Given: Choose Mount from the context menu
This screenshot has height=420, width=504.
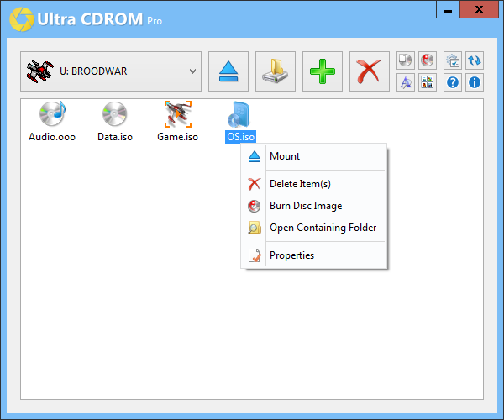Looking at the screenshot, I should pos(314,156).
